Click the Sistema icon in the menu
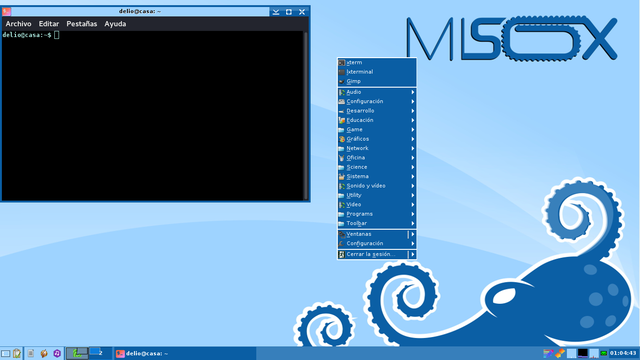 (342, 177)
